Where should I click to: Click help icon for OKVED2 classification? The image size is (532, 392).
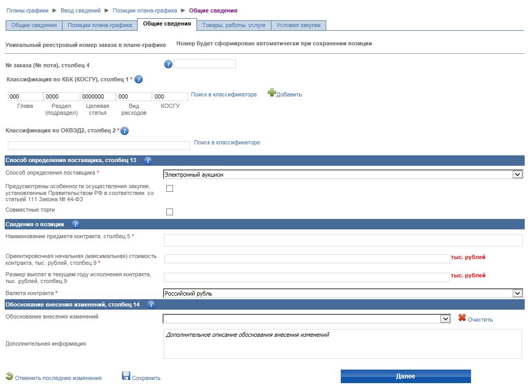[125, 131]
